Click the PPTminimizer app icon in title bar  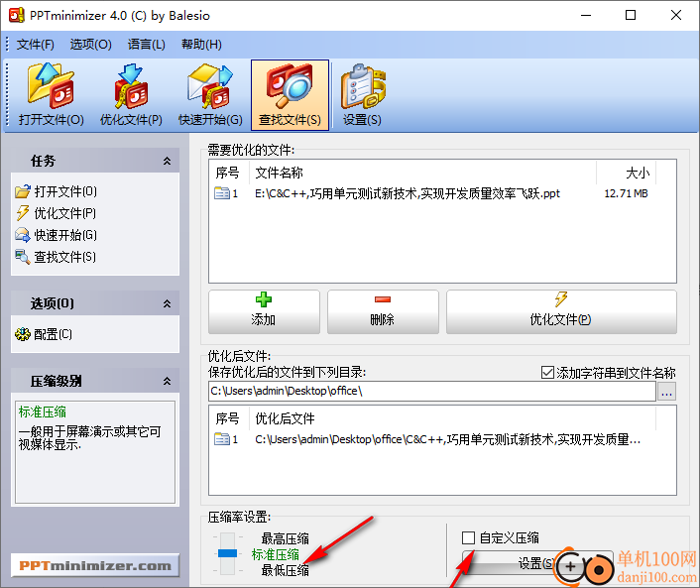coord(17,15)
